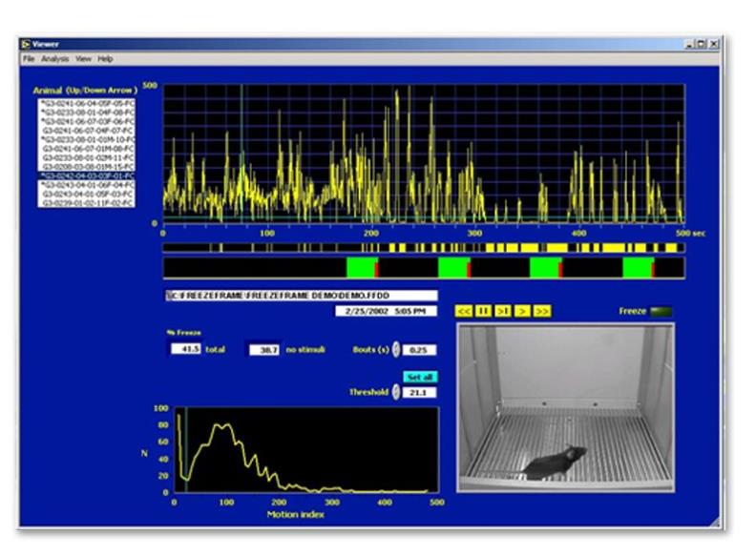The image size is (756, 556).
Task: Click the rewind playback button
Action: click(463, 311)
